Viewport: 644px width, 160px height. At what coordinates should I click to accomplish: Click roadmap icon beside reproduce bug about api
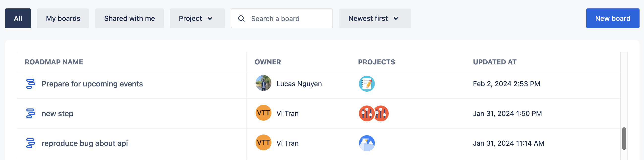30,143
